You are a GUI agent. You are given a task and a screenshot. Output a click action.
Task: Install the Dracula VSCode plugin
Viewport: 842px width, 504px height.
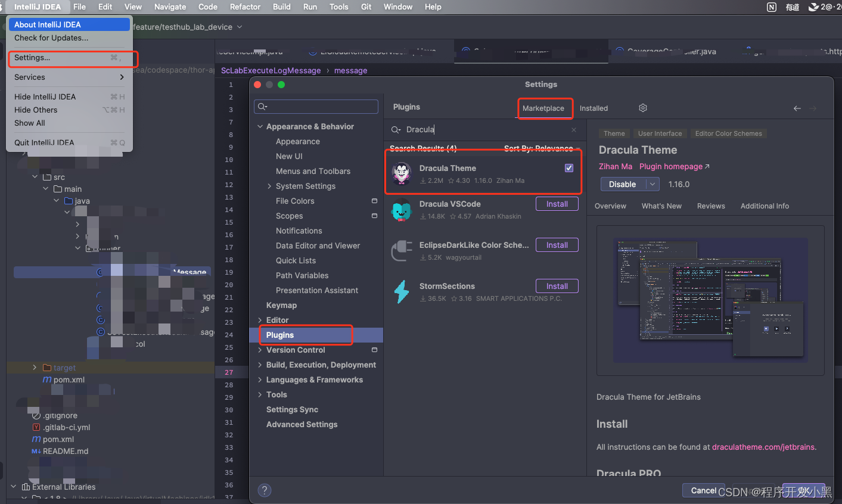point(557,204)
